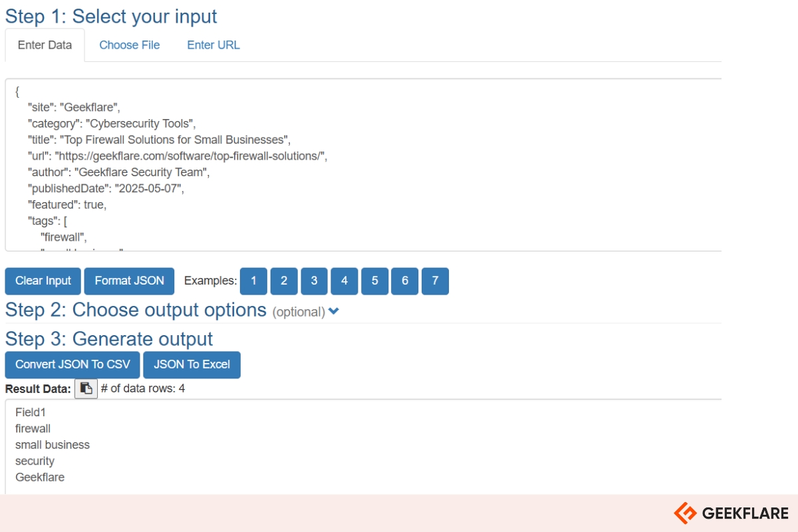Viewport: 798px width, 532px height.
Task: Click the "featured": true line
Action: [x=66, y=205]
